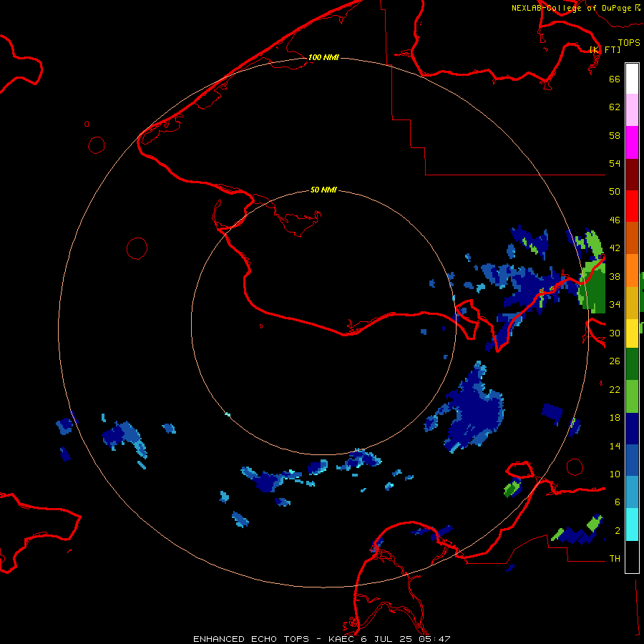
Task: Click the legend value 46
Action: tap(615, 220)
